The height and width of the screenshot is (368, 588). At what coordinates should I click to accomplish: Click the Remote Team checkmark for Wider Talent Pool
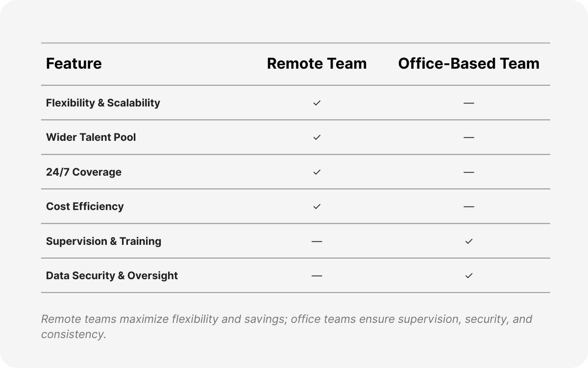pyautogui.click(x=317, y=137)
